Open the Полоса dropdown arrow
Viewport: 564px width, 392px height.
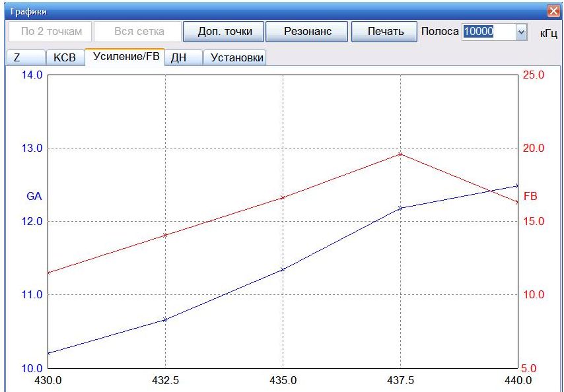coord(521,32)
